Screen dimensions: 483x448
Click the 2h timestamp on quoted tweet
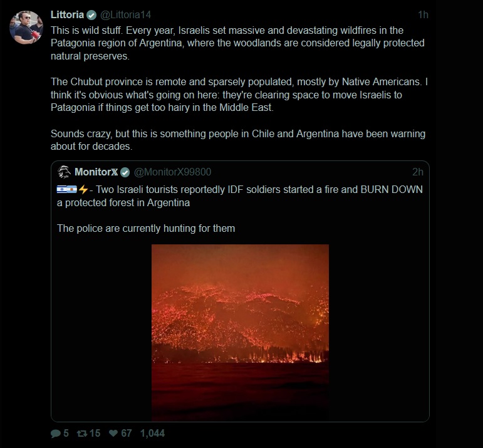point(417,172)
